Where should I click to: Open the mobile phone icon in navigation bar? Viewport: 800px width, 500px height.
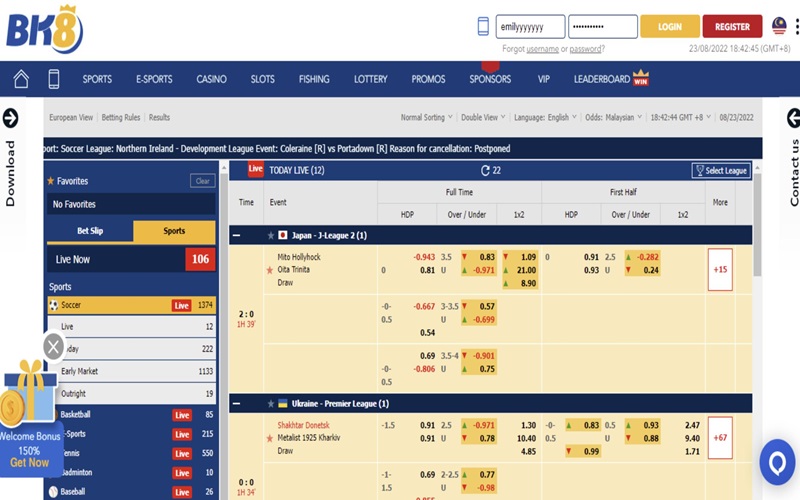(x=53, y=79)
